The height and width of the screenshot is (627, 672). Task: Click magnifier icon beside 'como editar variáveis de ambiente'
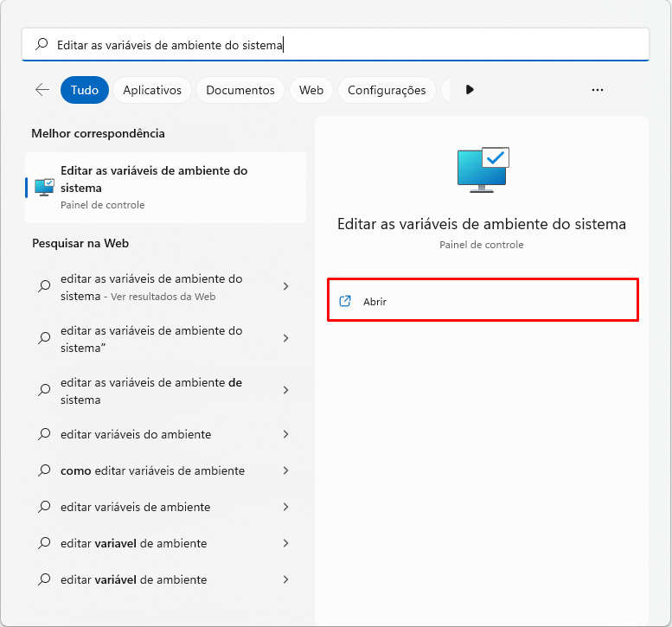point(44,470)
